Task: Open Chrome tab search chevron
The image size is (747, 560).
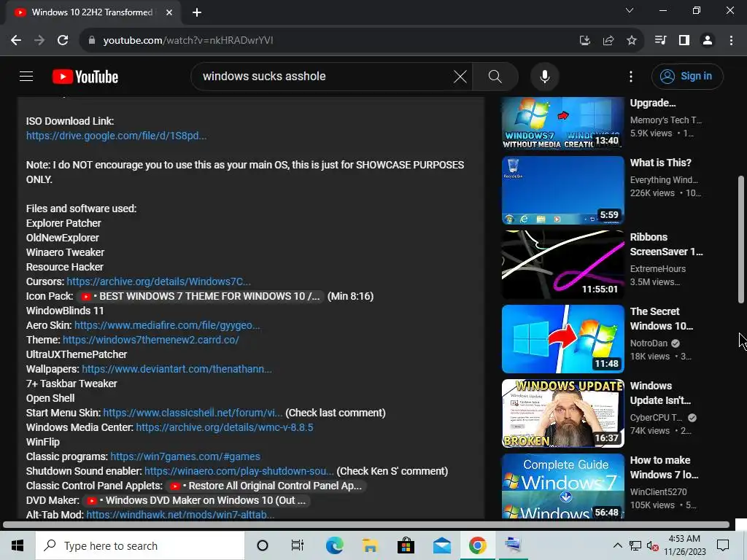Action: [x=630, y=10]
